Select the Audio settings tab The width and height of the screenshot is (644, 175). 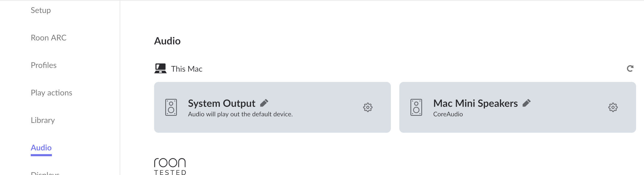[41, 148]
